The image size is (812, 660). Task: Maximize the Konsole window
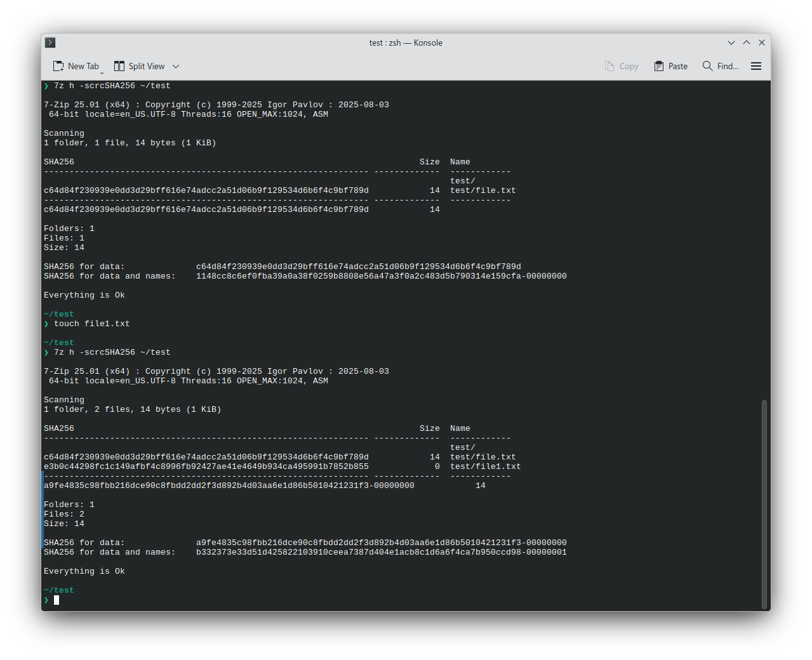(x=747, y=43)
